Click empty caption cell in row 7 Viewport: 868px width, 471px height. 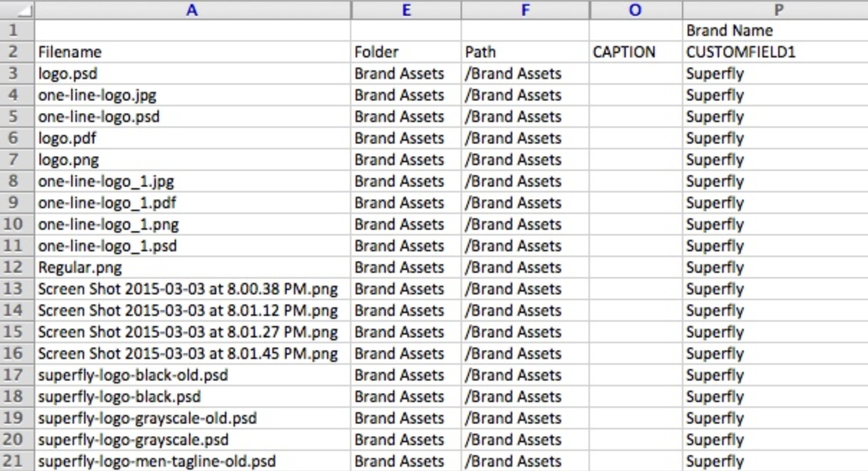[636, 159]
